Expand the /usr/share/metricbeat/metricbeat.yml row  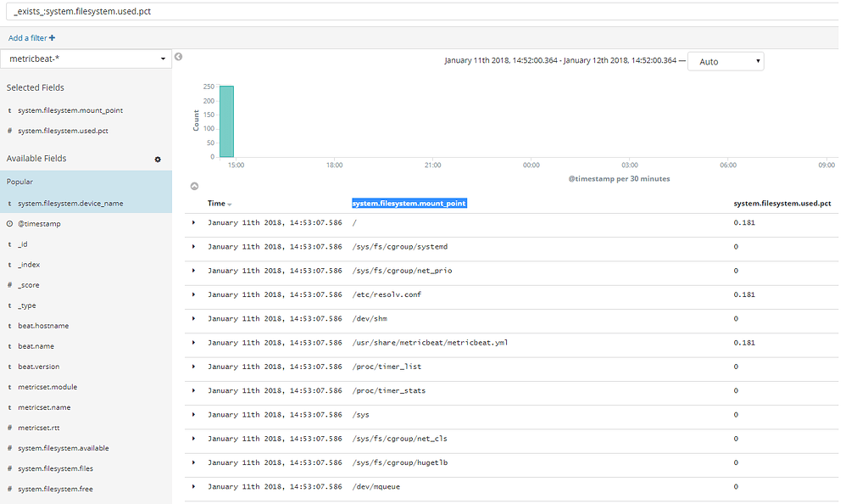pyautogui.click(x=194, y=342)
